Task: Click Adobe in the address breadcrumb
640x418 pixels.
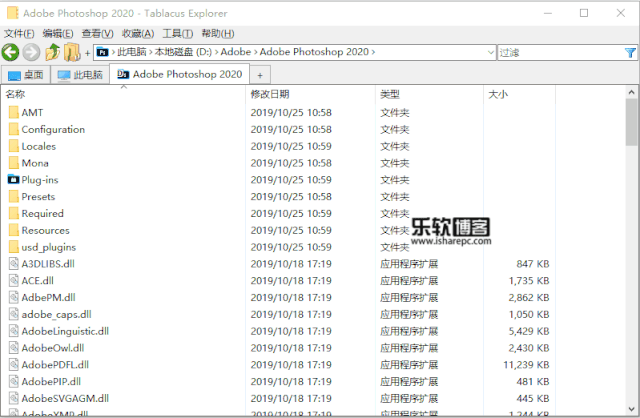Action: click(236, 52)
